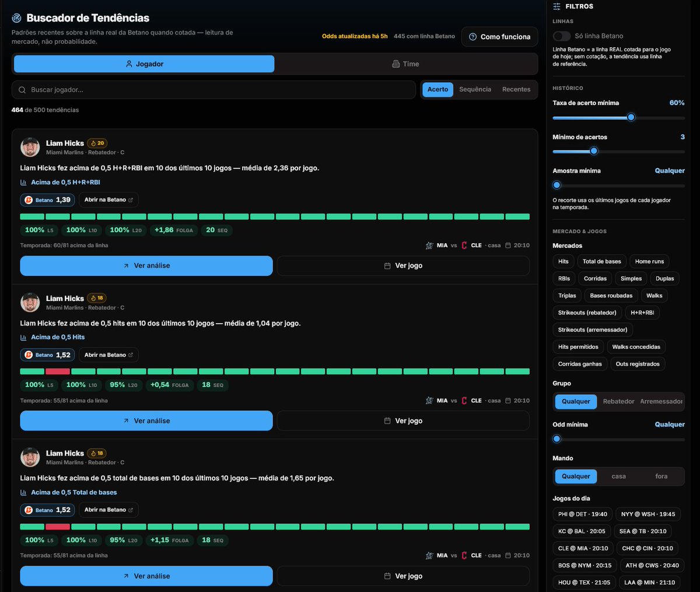Image resolution: width=700 pixels, height=592 pixels.
Task: Click Ver jogo in the H+R+RBI card
Action: 403,266
